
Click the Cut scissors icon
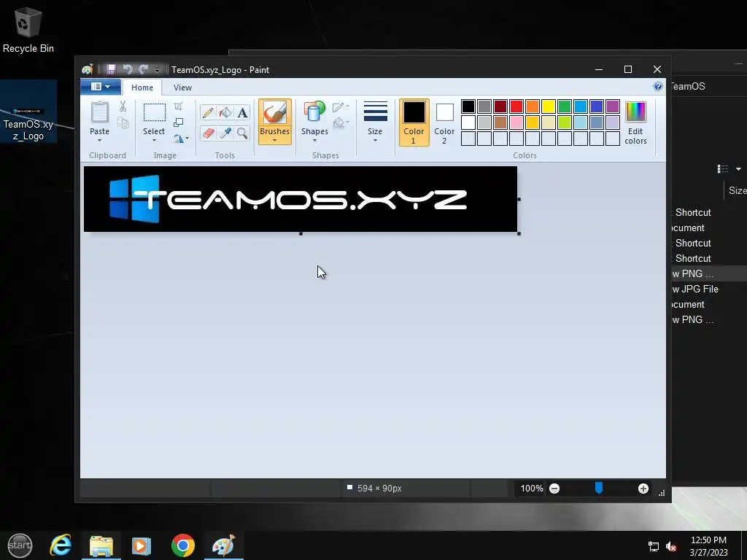pyautogui.click(x=123, y=106)
